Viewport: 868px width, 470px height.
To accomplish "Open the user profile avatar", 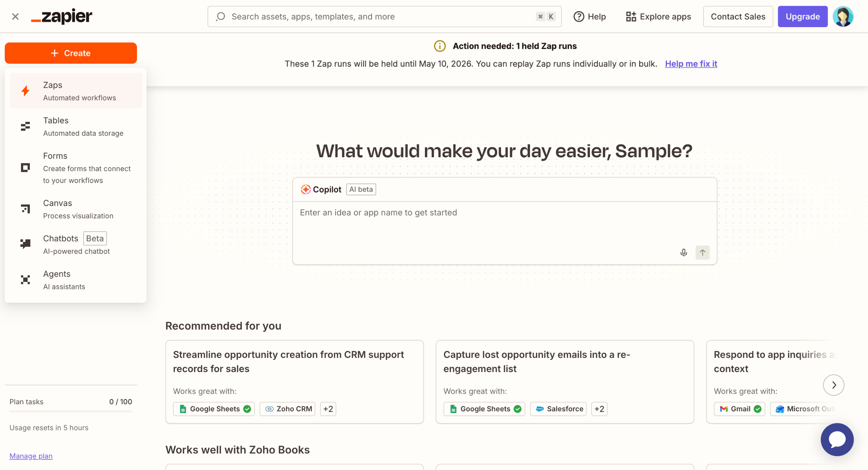I will [843, 16].
